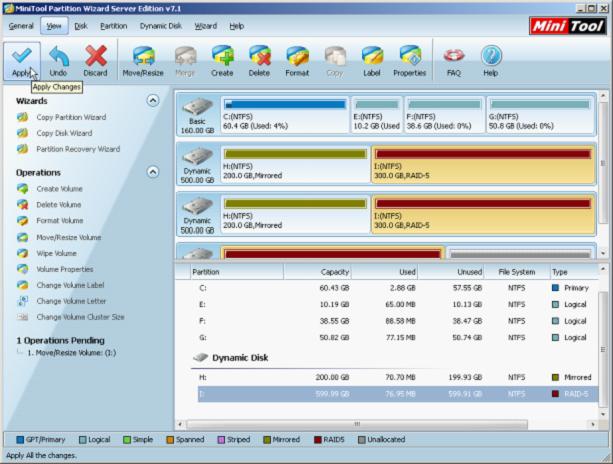Select the I: RAID-5 volume row
Screen dimensions: 613x464
tap(398, 394)
